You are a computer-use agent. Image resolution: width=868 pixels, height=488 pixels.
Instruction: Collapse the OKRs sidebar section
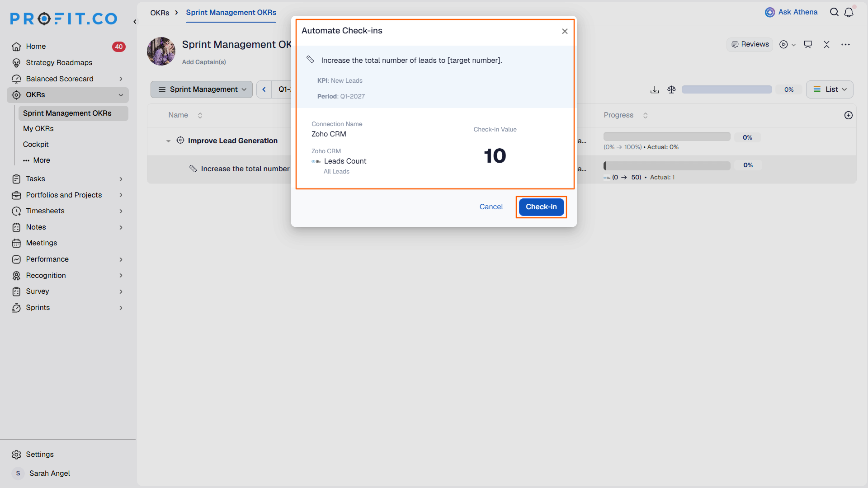point(121,95)
